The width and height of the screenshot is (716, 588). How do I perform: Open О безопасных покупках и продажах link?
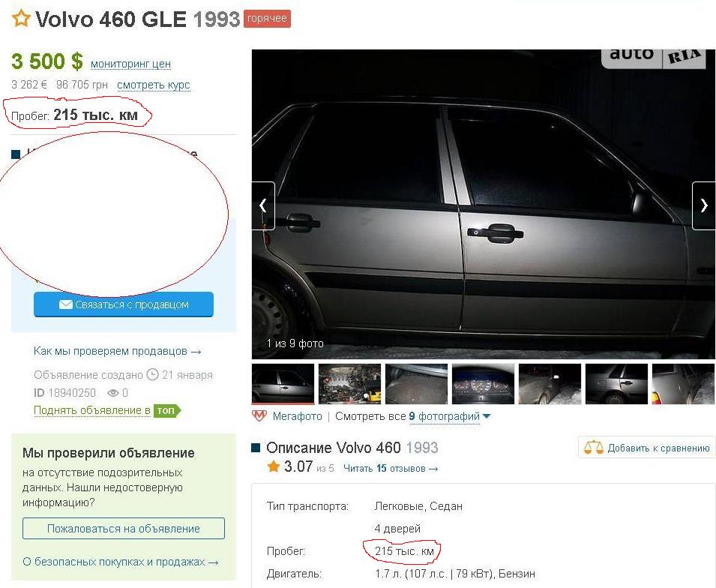coord(121,562)
